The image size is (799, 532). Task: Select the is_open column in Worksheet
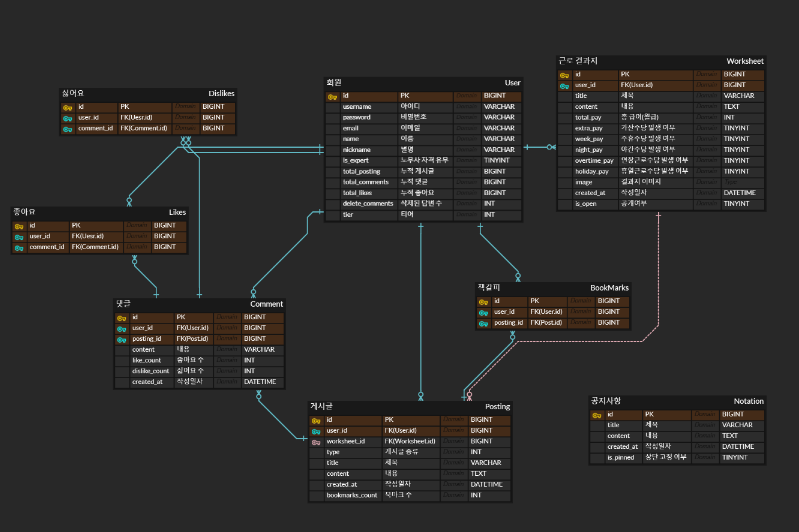coord(661,204)
